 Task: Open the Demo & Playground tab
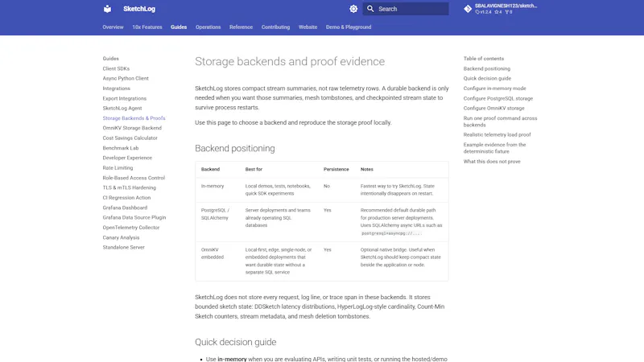coord(349,27)
